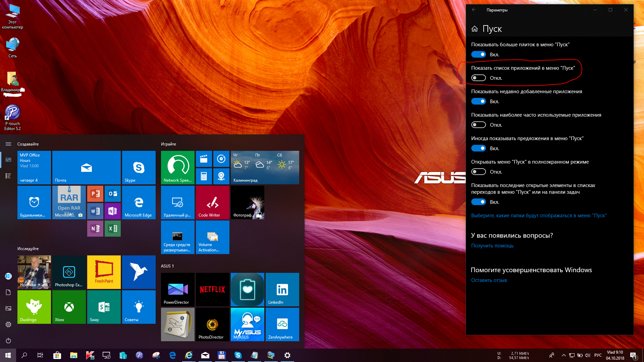644x362 pixels.
Task: Open Code Writer app tile
Action: pyautogui.click(x=212, y=202)
